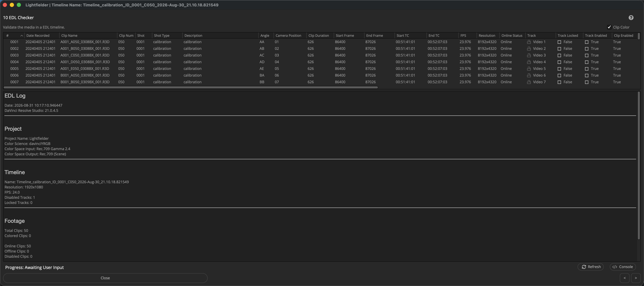This screenshot has width=644, height=286.
Task: Toggle Track Locked checkbox for row 0007
Action: coord(559,82)
